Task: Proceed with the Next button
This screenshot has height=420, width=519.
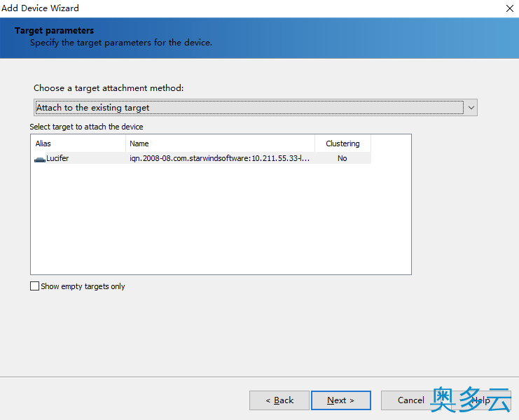Action: pos(341,400)
